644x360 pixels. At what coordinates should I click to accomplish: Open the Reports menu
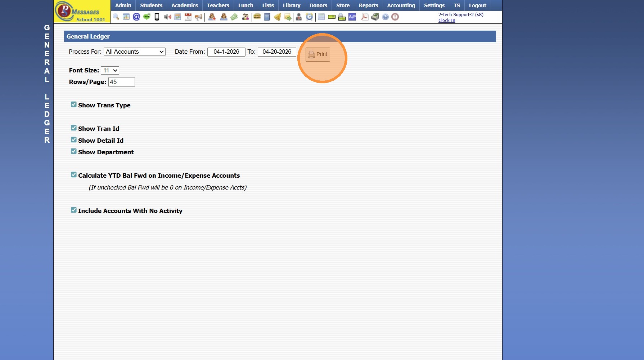pos(369,5)
